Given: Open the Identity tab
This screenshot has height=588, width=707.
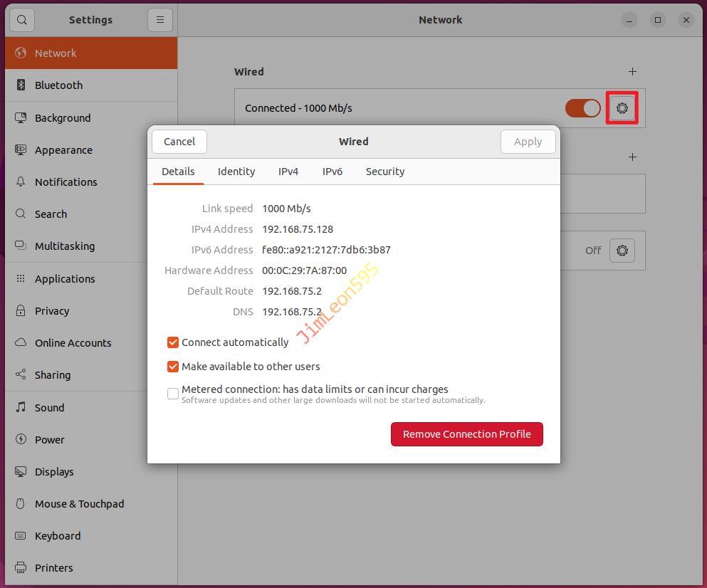Looking at the screenshot, I should (236, 172).
